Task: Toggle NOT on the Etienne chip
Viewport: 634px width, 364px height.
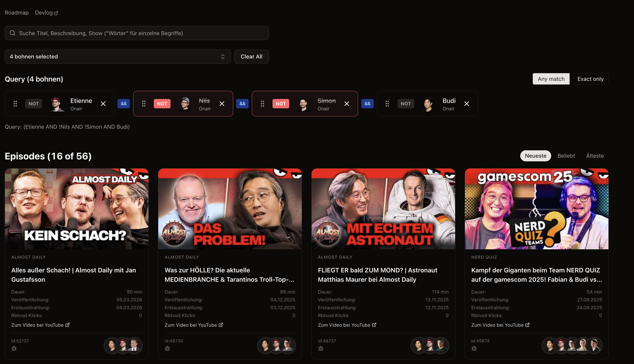Action: click(x=33, y=103)
